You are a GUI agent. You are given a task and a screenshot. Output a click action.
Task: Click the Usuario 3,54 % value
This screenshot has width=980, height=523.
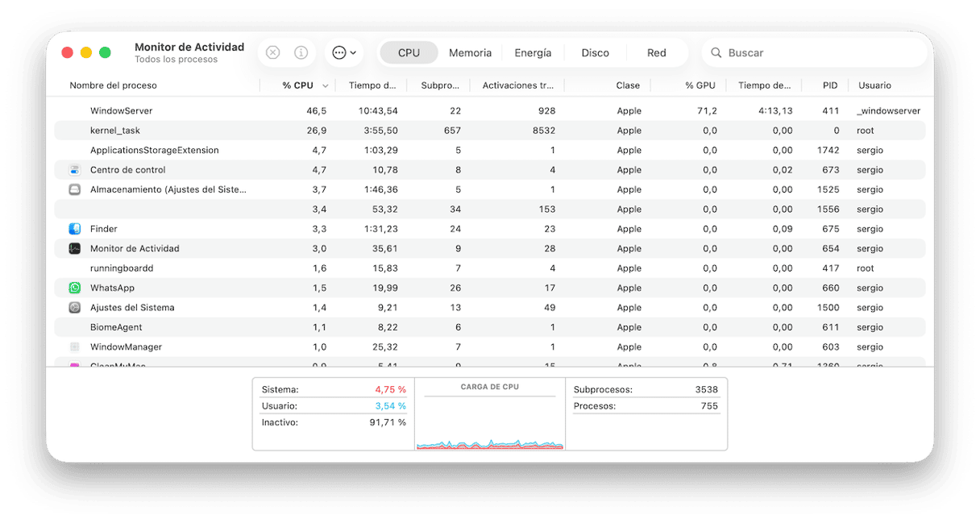390,405
